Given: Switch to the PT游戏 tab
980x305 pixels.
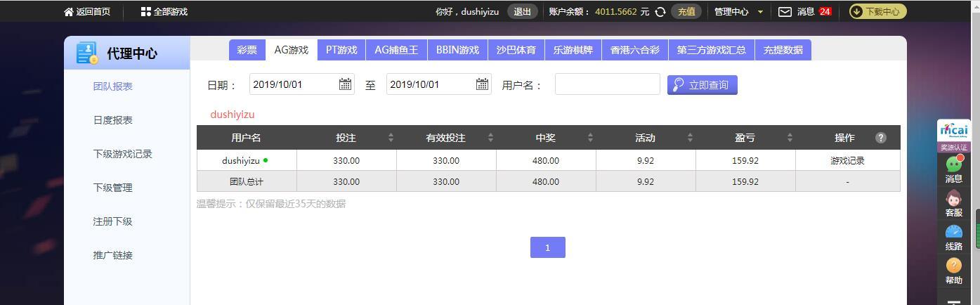Looking at the screenshot, I should [x=341, y=50].
